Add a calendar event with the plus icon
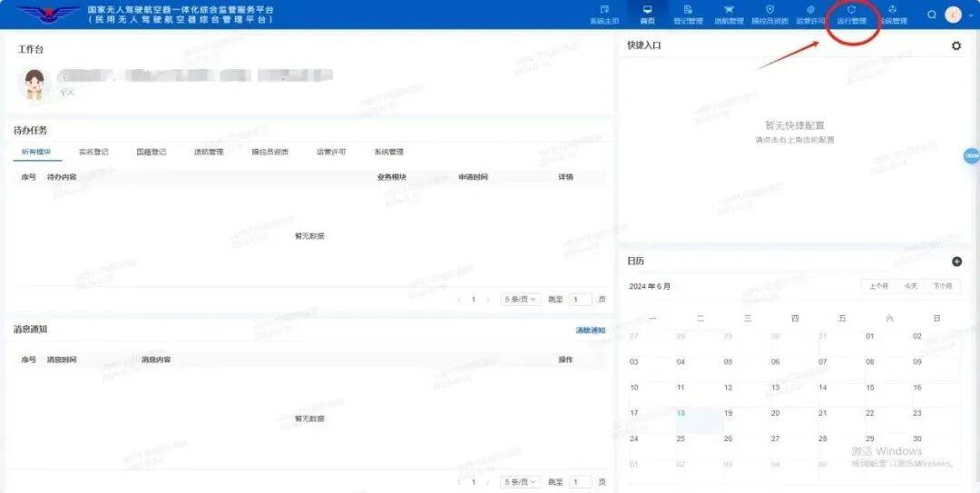This screenshot has width=980, height=493. click(956, 261)
